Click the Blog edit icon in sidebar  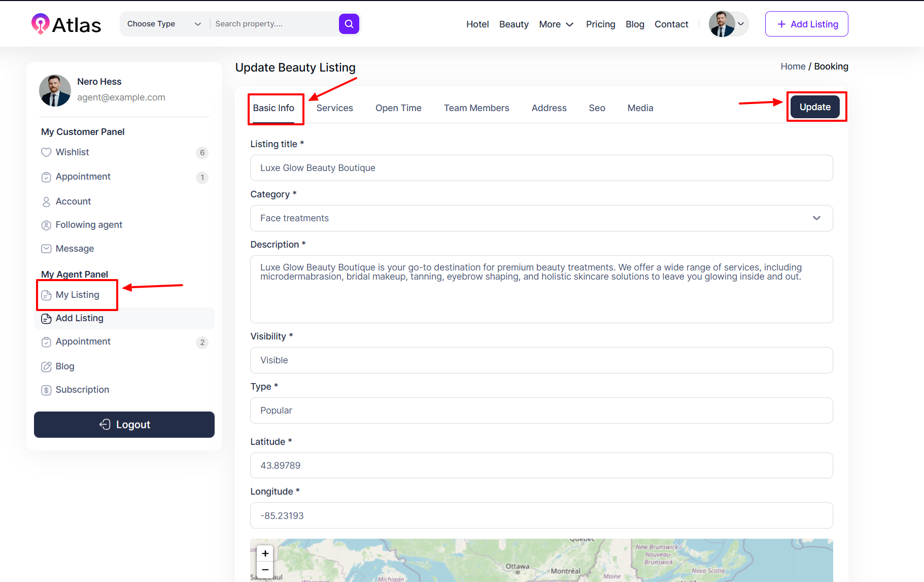pyautogui.click(x=46, y=366)
